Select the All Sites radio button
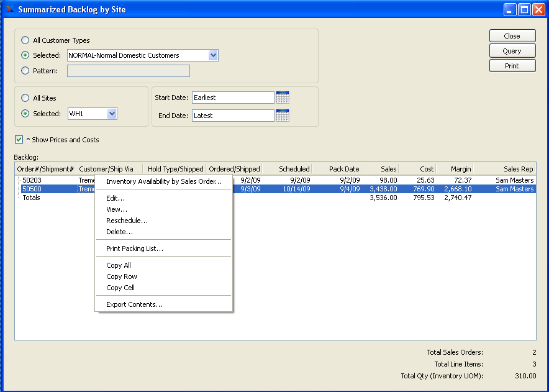Image resolution: width=549 pixels, height=392 pixels. (x=25, y=98)
